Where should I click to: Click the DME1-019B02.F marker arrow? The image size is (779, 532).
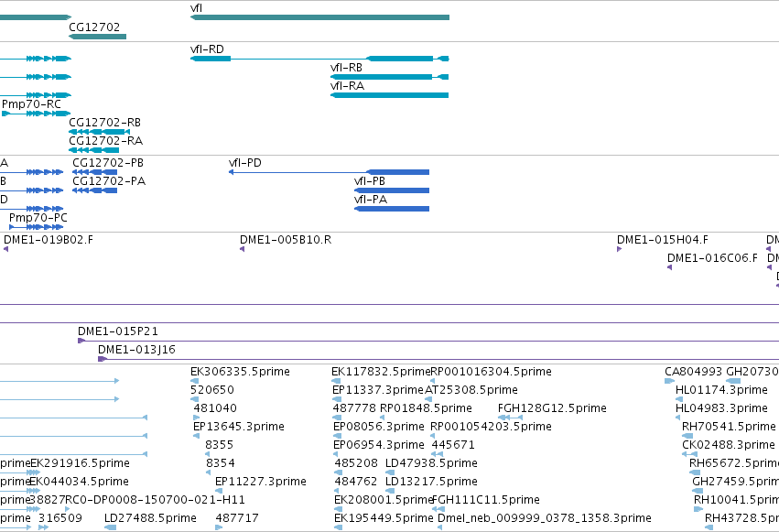point(6,249)
